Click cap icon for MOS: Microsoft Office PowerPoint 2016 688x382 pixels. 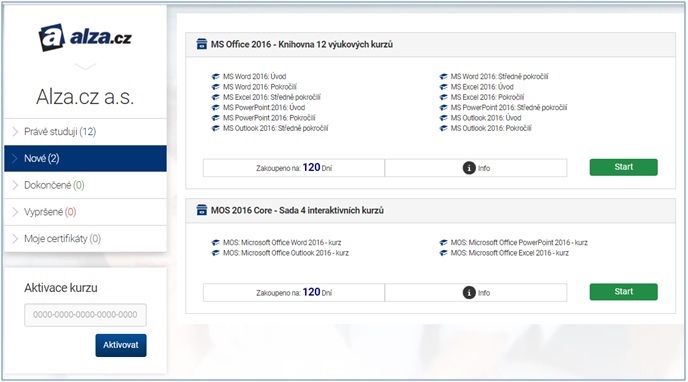tap(444, 243)
